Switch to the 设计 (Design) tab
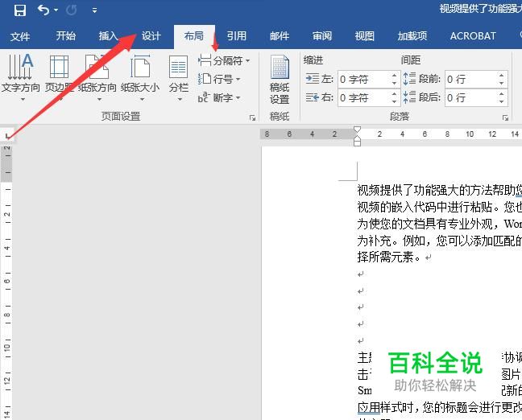This screenshot has width=522, height=420. 151,36
